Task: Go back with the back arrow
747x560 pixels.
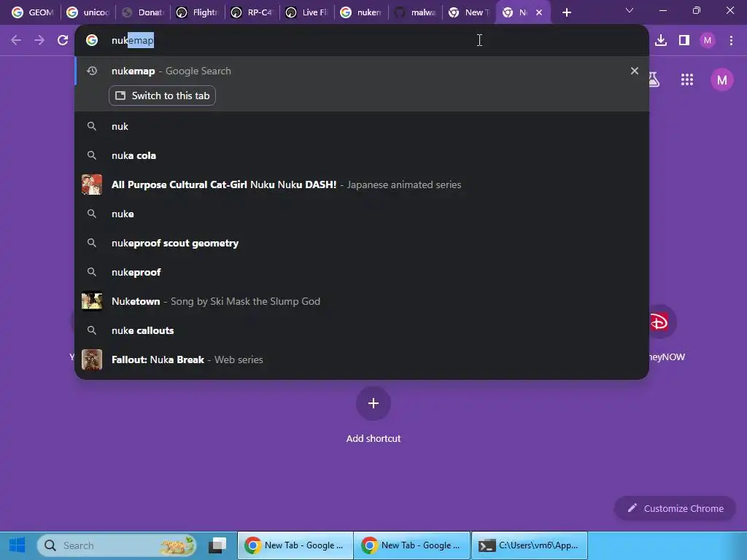Action: tap(16, 41)
